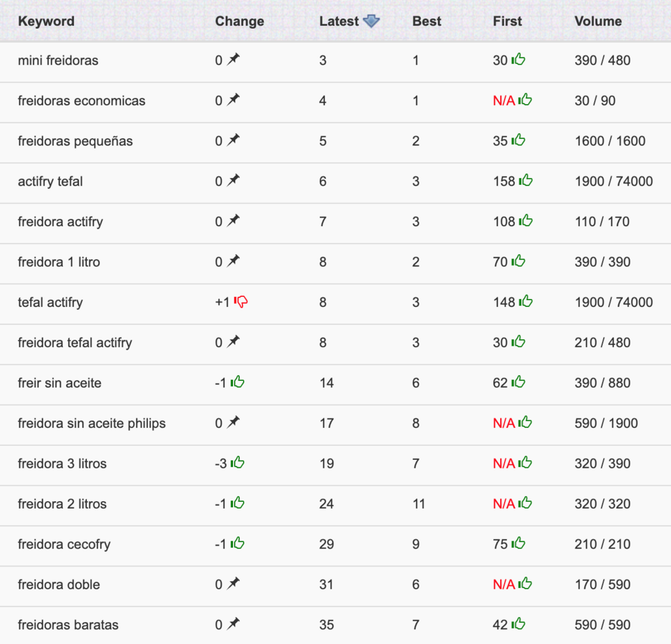Click the pin icon for freidoras pequeñas
Screen dimensions: 671x644
point(233,139)
